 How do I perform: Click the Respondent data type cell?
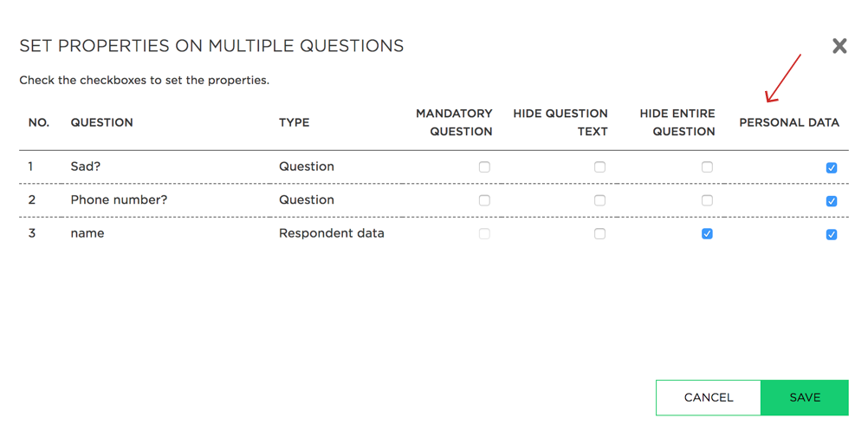click(332, 232)
